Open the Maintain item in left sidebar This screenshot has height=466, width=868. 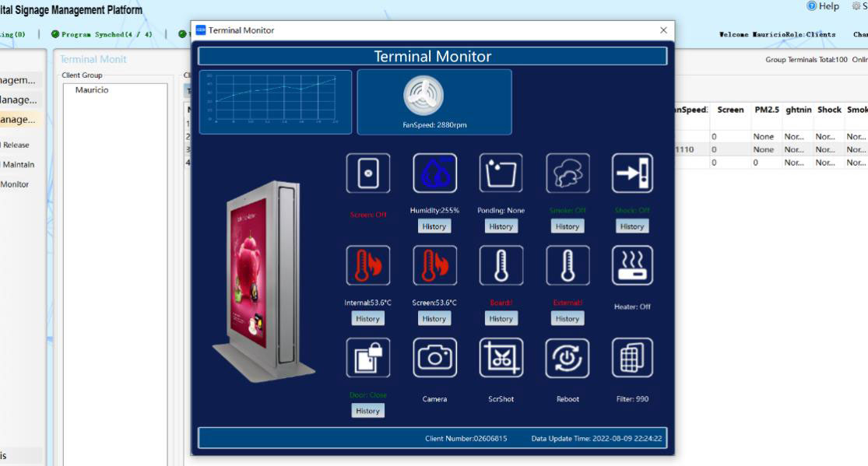coord(18,164)
